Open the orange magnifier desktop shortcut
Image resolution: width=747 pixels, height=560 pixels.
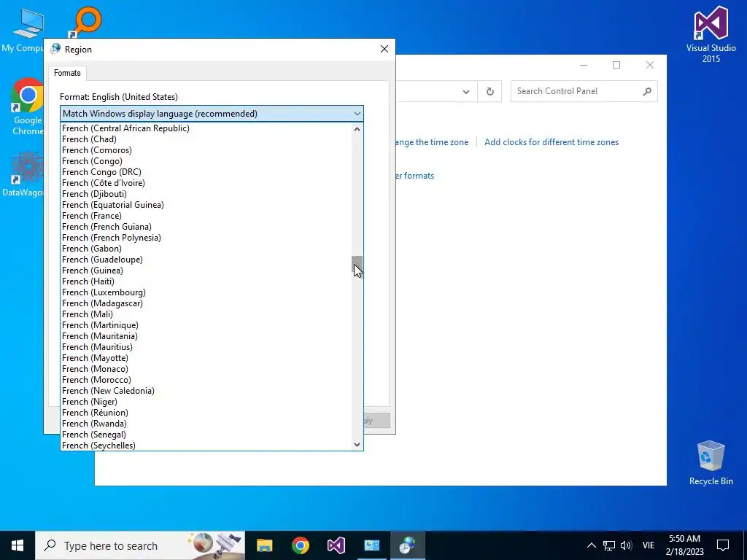point(87,22)
